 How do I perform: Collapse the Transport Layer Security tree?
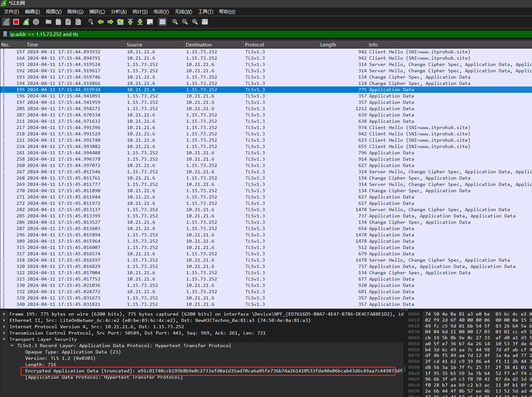4,339
